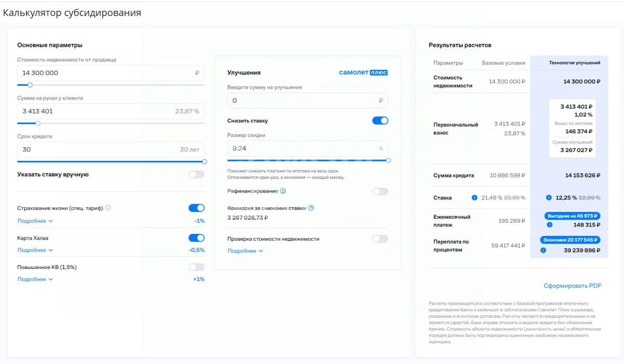The height and width of the screenshot is (364, 624).
Task: Enable Указать ставку вручную toggle
Action: click(x=196, y=174)
